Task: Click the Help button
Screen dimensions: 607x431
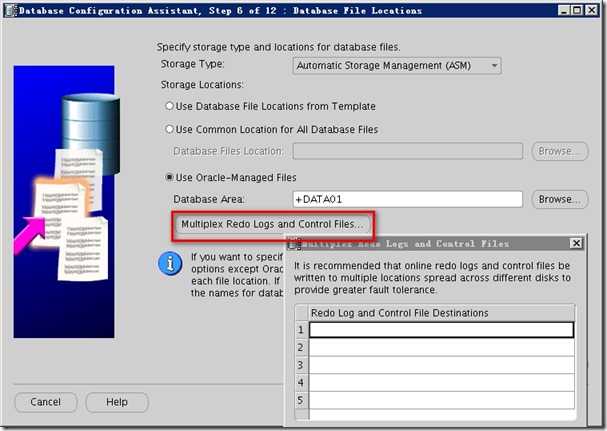Action: (x=117, y=402)
